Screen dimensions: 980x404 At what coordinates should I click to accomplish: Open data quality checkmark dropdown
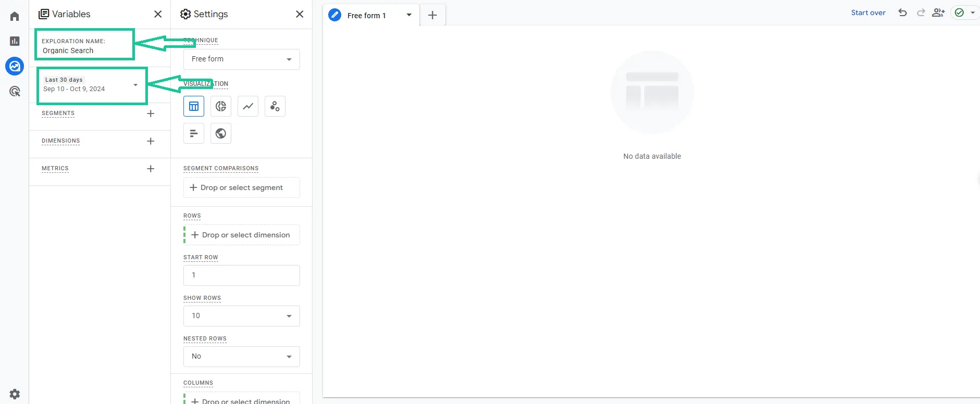click(965, 12)
